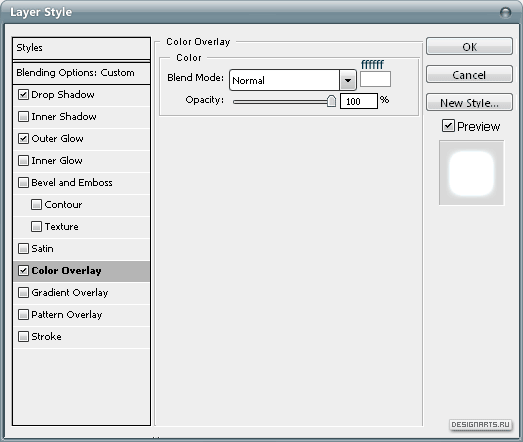Click the Opacity slider handle
Screen dimensions: 523x442
tap(331, 101)
